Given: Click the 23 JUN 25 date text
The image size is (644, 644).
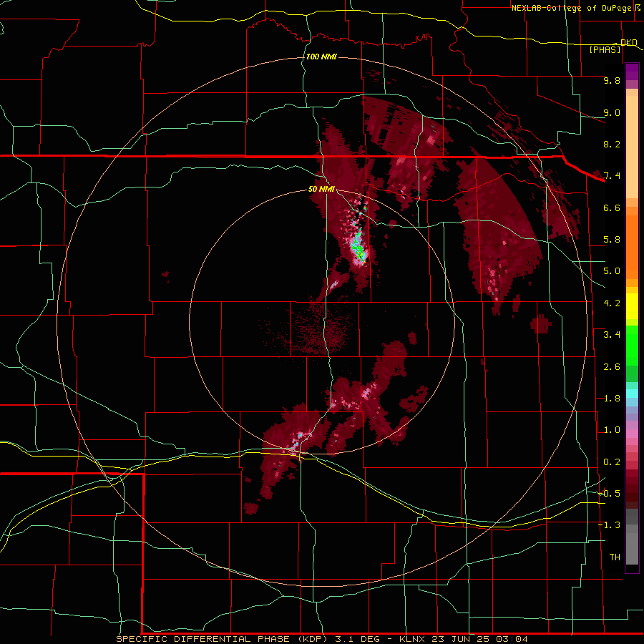Looking at the screenshot, I should pos(461,639).
